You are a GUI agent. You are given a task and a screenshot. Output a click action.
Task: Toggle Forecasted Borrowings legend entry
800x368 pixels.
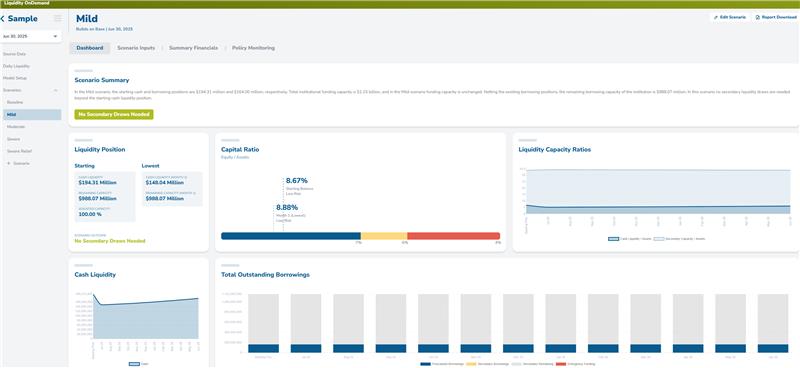pyautogui.click(x=441, y=364)
